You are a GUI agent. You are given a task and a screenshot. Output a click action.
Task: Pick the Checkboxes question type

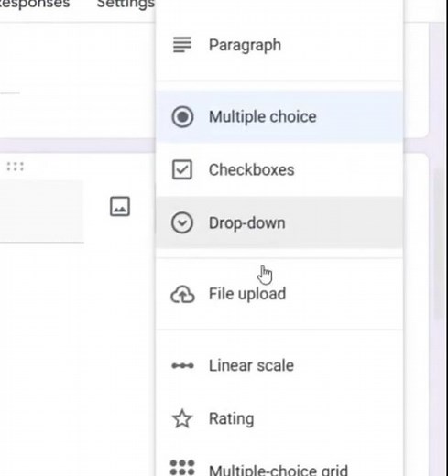(279, 169)
